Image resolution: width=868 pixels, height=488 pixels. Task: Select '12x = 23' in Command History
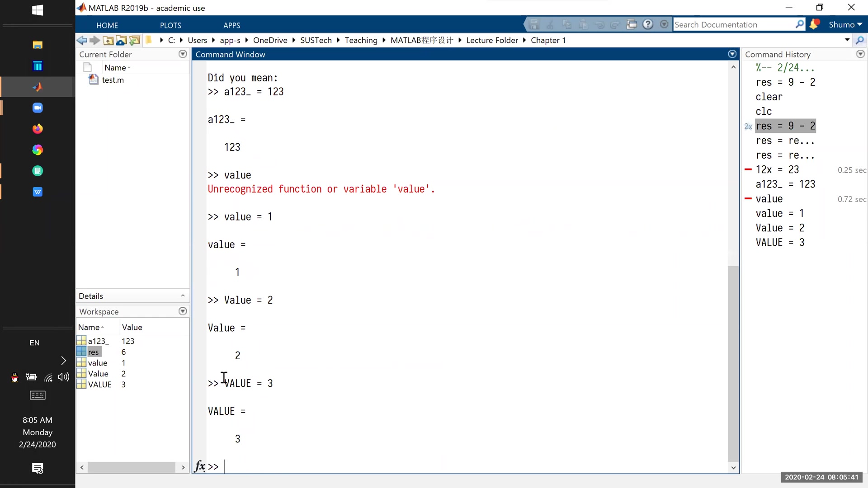coord(777,169)
